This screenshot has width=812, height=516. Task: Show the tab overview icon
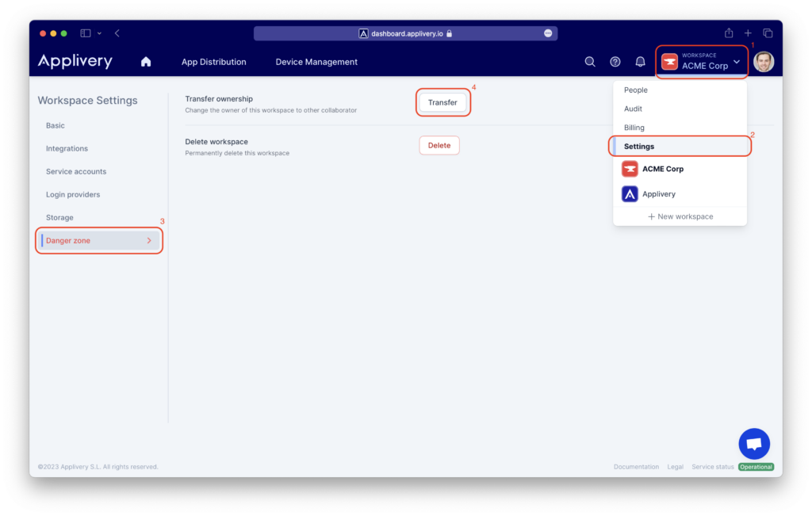(x=768, y=33)
